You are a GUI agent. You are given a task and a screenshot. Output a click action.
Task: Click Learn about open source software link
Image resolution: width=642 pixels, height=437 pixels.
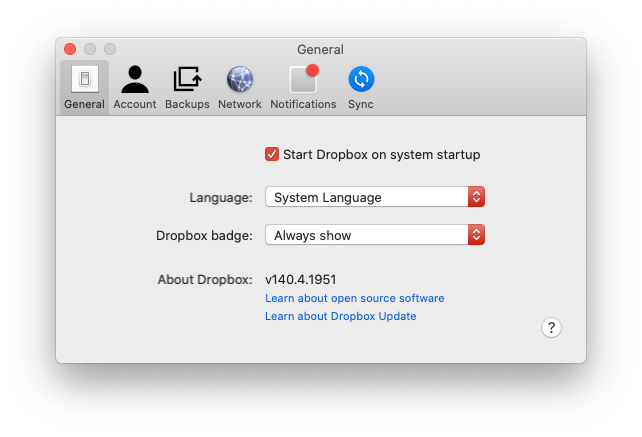(x=355, y=298)
